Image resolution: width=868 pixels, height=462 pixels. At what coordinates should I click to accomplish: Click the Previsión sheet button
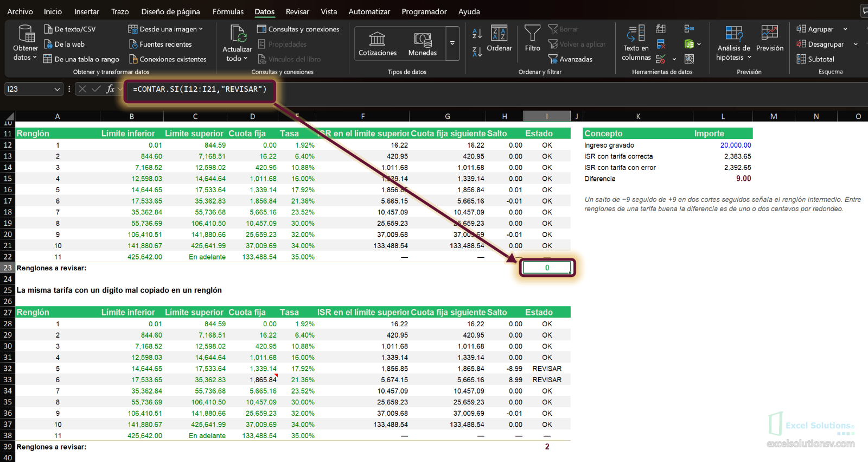769,39
